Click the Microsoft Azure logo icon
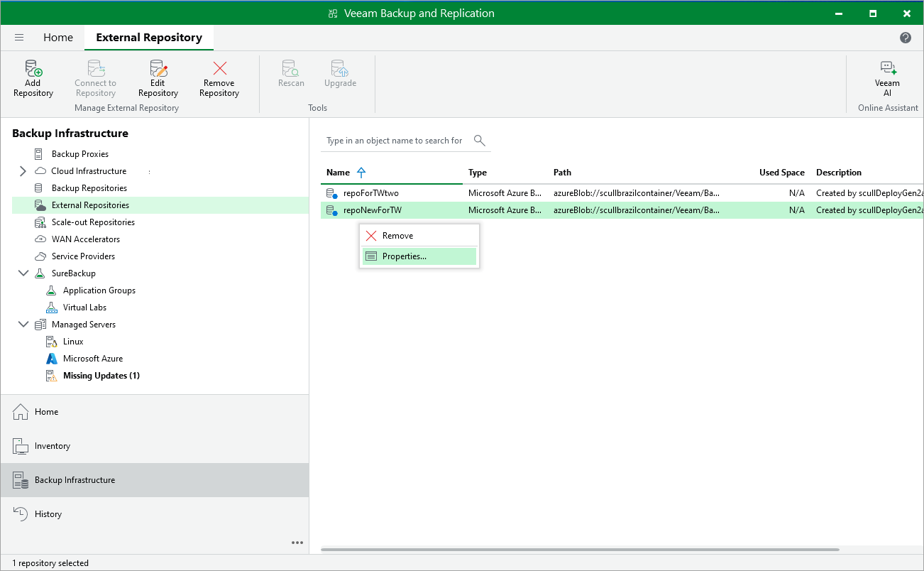Image resolution: width=924 pixels, height=571 pixels. (x=51, y=359)
